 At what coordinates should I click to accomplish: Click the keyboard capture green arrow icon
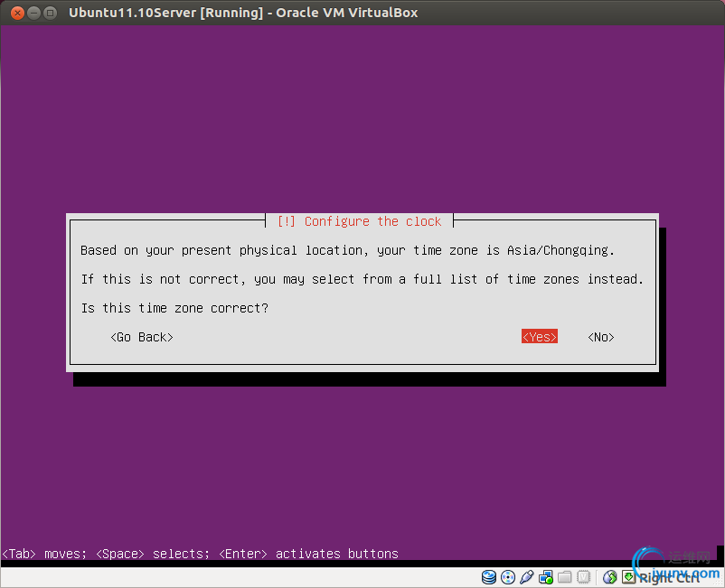tap(628, 577)
